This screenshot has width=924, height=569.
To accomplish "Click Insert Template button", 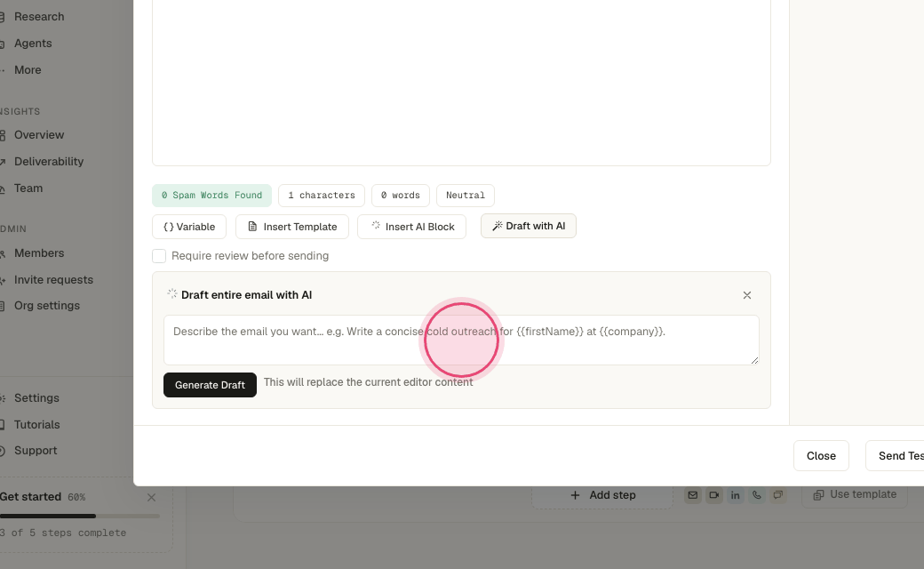I will point(292,227).
